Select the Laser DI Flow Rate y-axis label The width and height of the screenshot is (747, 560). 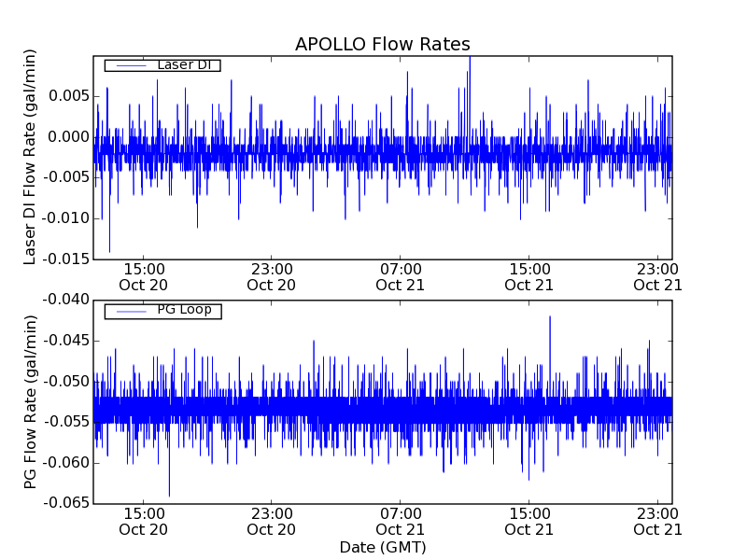[x=31, y=157]
